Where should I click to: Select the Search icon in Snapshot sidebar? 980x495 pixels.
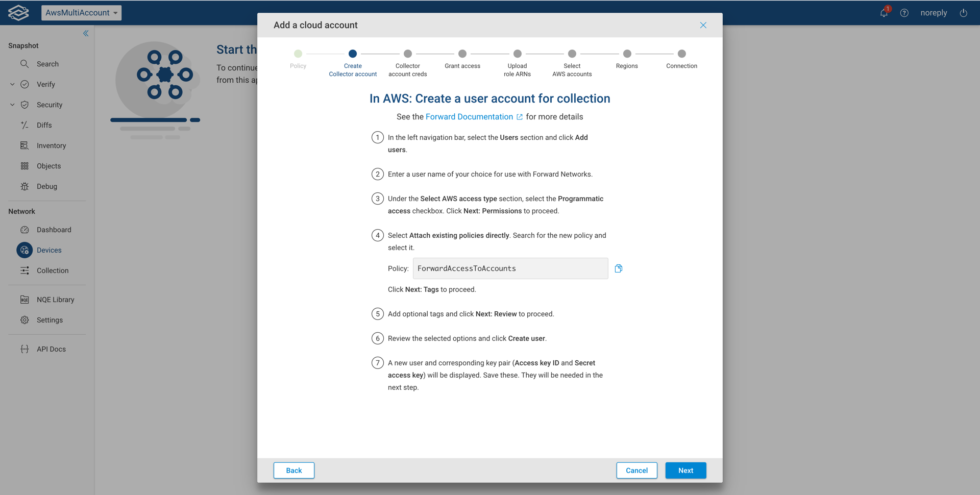click(x=24, y=64)
